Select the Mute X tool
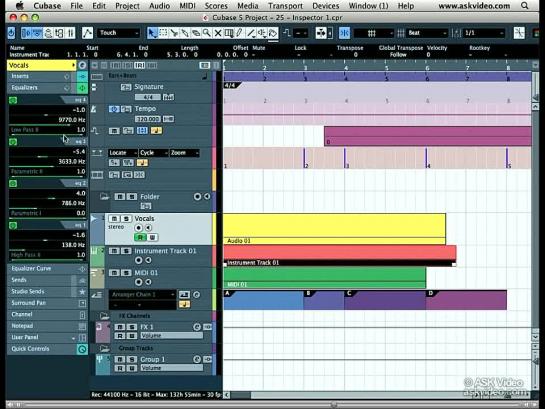 click(218, 33)
